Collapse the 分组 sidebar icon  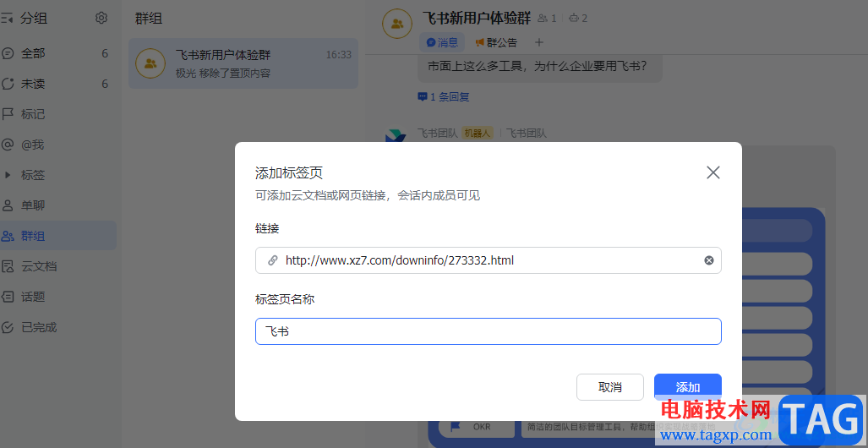[x=7, y=19]
